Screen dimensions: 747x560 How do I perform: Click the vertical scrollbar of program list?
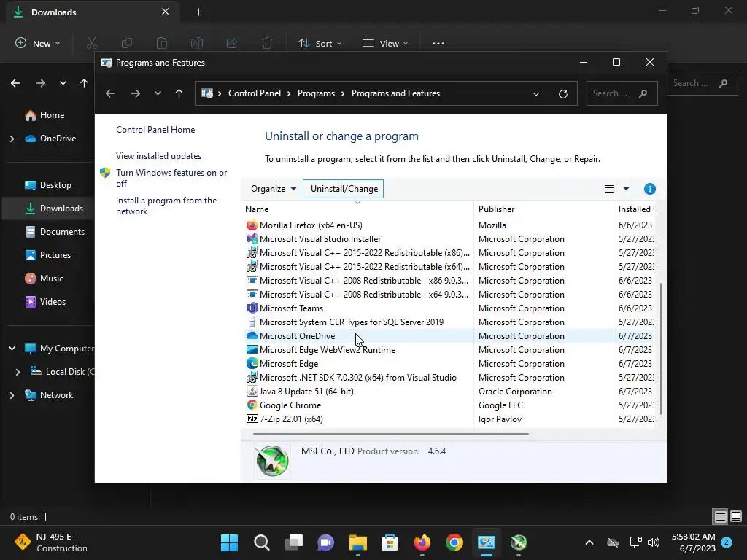point(660,349)
